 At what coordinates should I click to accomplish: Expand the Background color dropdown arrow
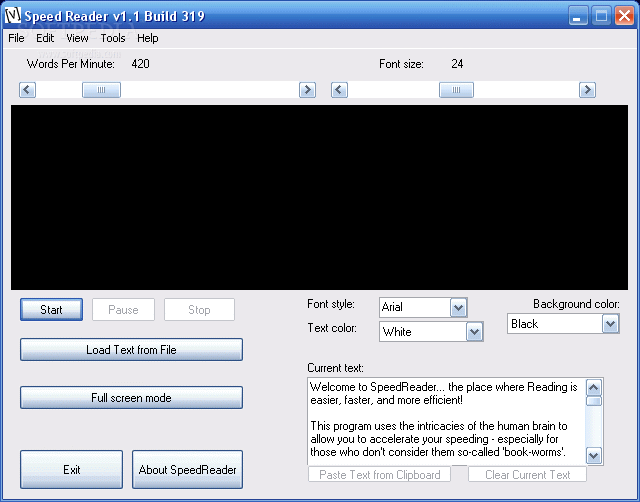pos(610,324)
